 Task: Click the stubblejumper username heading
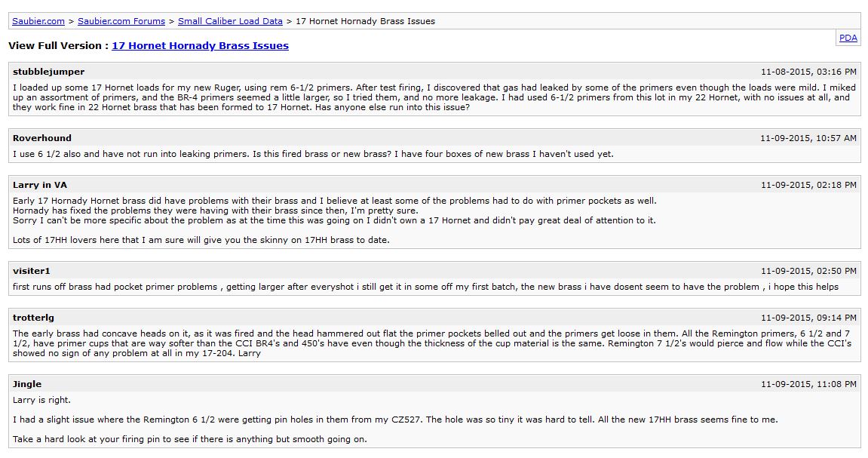point(49,72)
